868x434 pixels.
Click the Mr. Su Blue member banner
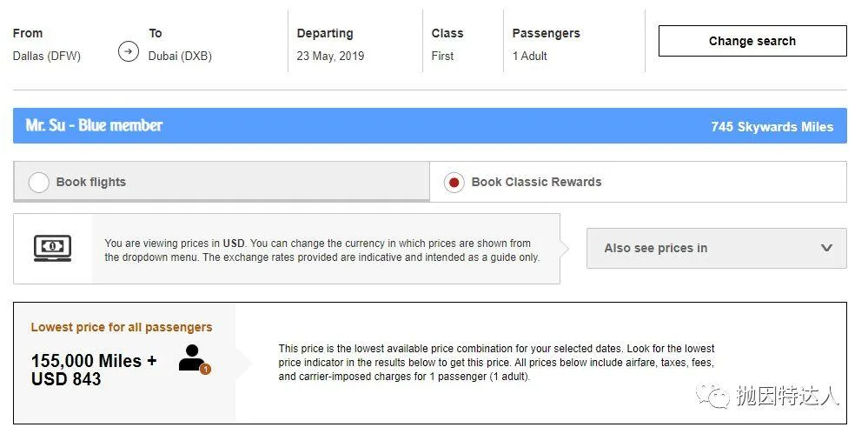pos(429,126)
